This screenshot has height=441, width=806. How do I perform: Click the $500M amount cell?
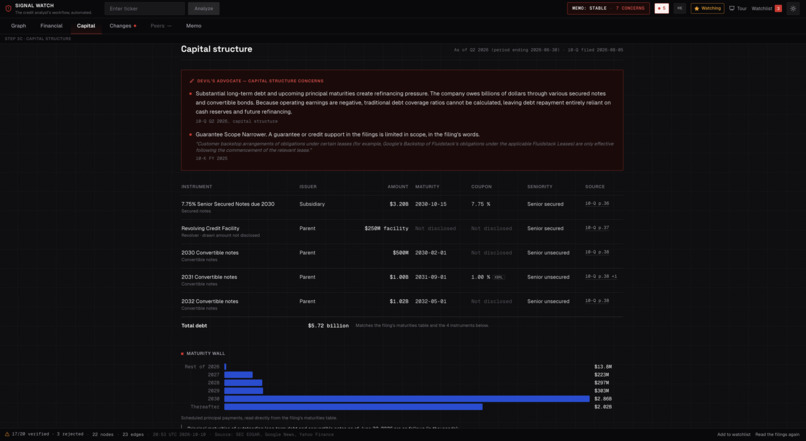400,253
